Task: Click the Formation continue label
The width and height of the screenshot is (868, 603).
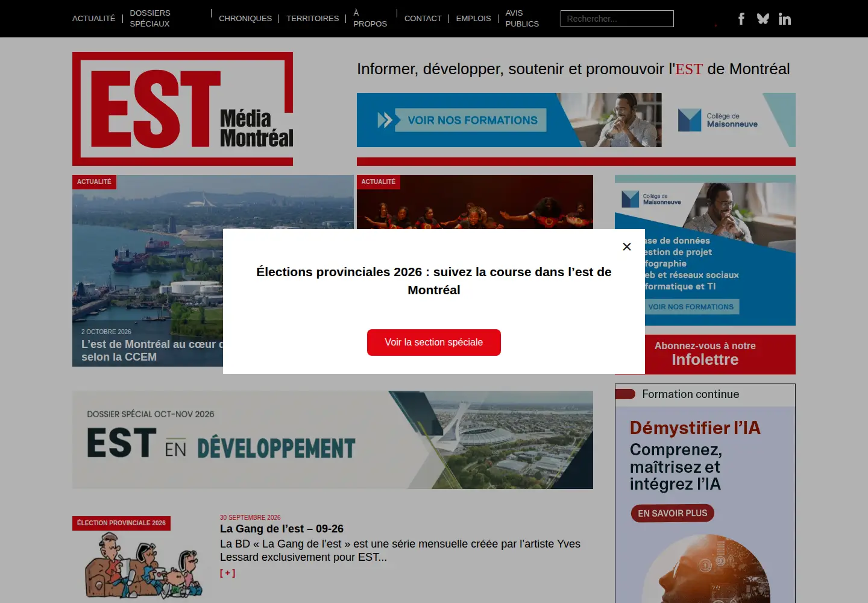Action: (x=691, y=394)
